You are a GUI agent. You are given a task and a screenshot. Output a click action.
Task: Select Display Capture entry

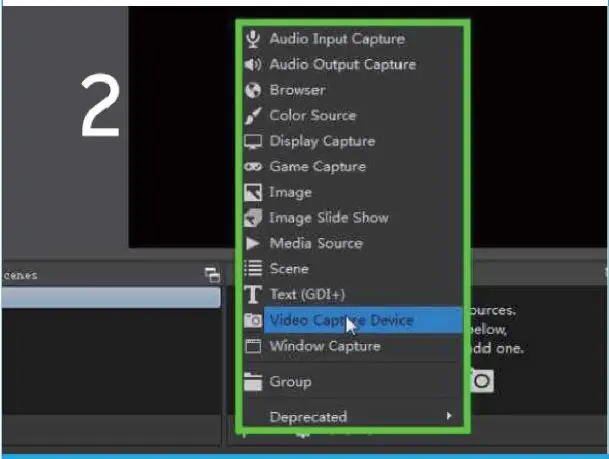(x=352, y=141)
